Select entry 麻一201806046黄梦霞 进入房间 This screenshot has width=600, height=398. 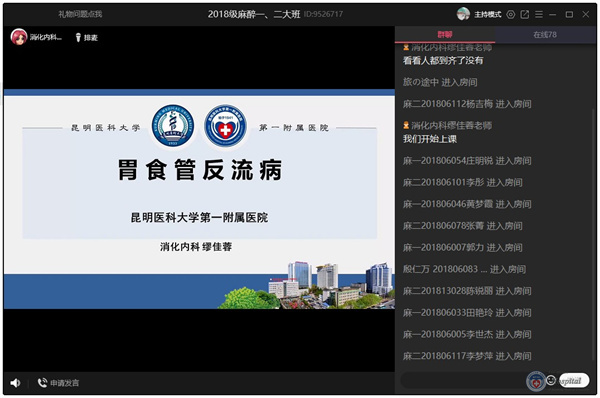click(467, 204)
